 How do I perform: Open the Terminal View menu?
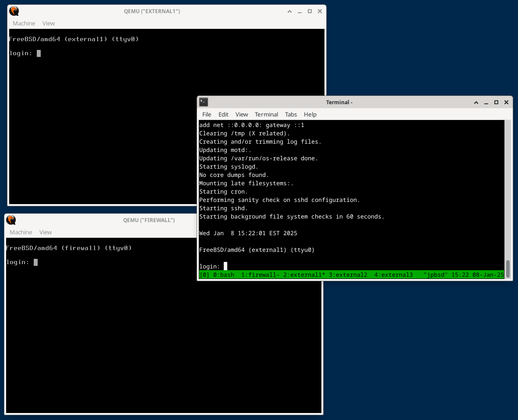(242, 114)
